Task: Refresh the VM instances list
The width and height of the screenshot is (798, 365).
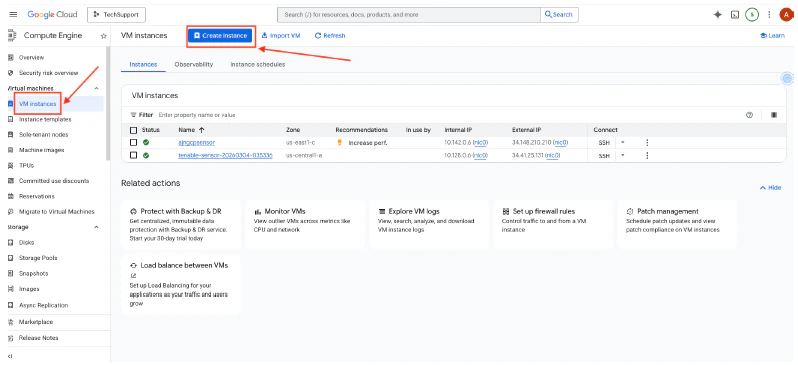Action: click(x=330, y=36)
